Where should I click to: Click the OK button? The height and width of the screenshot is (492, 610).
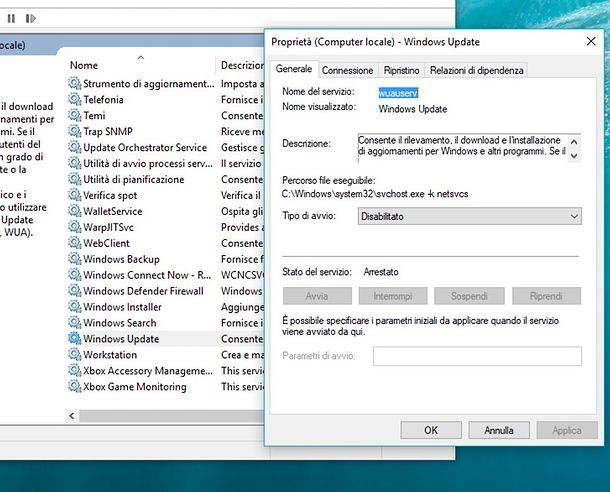431,430
